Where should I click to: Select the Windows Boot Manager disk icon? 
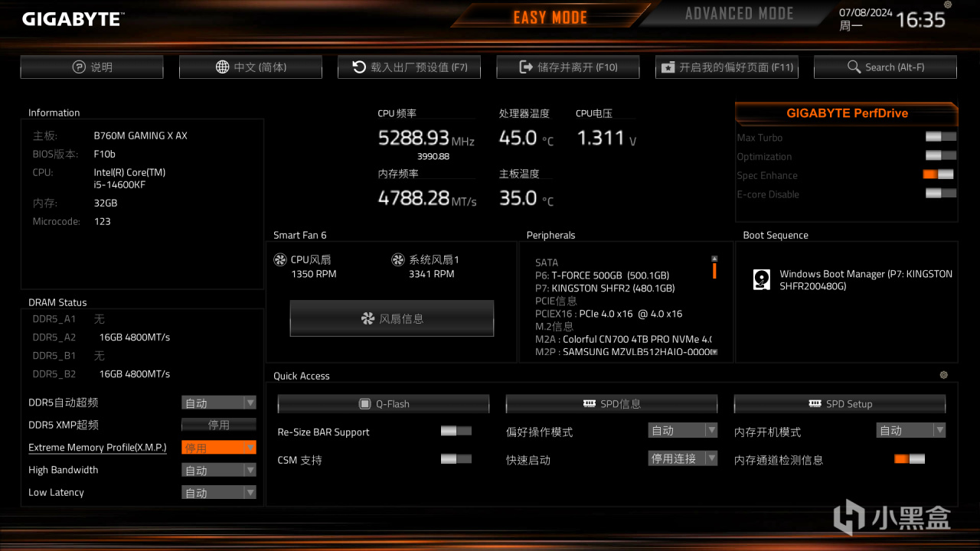tap(761, 279)
